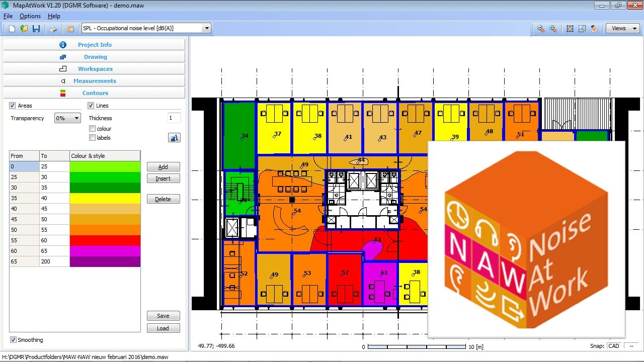This screenshot has height=362, width=644.
Task: Open the SPL noise level dropdown
Action: tap(146, 28)
